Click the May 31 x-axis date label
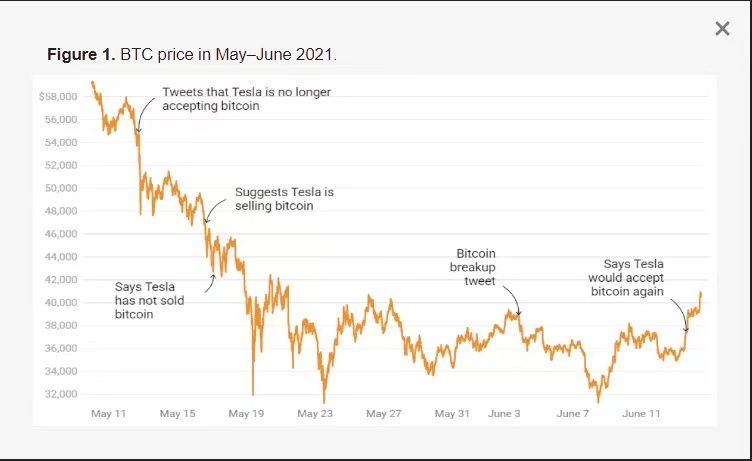This screenshot has width=752, height=461. [452, 414]
